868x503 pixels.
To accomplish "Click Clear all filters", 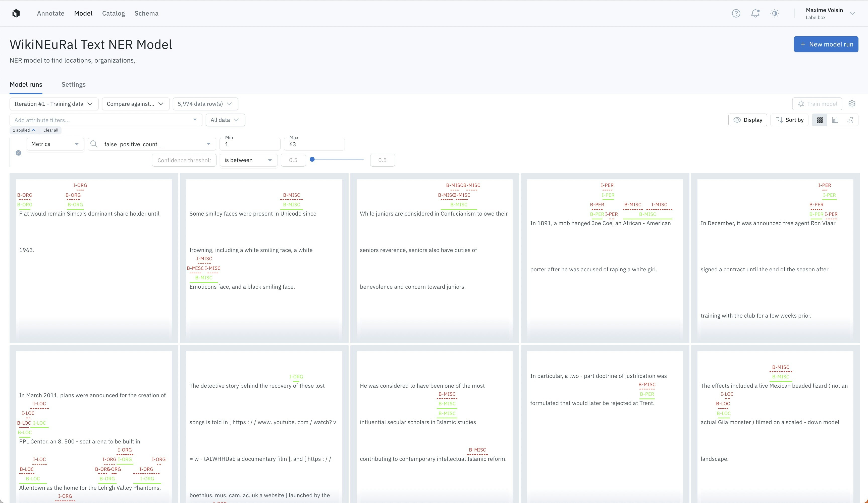I will 51,130.
